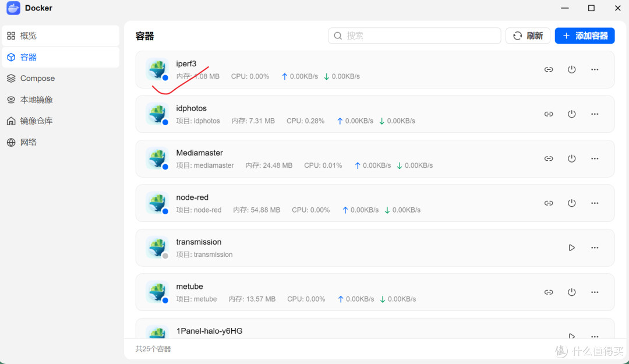Click the node-red container name
629x364 pixels.
192,197
